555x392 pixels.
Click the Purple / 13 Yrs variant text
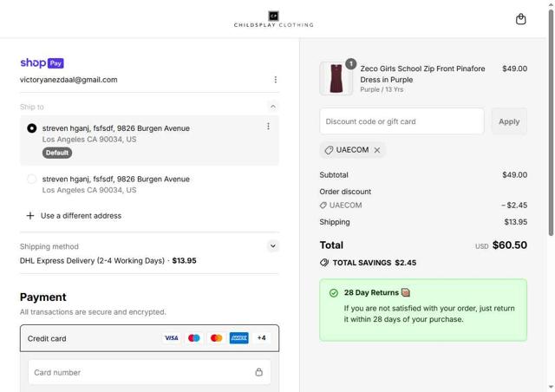click(382, 89)
